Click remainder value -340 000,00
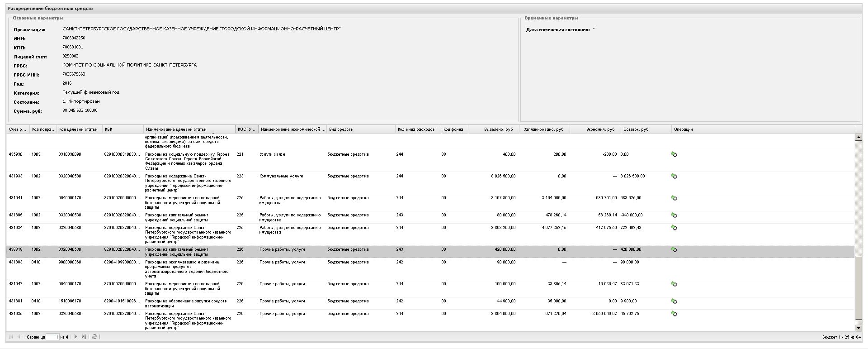The height and width of the screenshot is (349, 868). (x=632, y=215)
